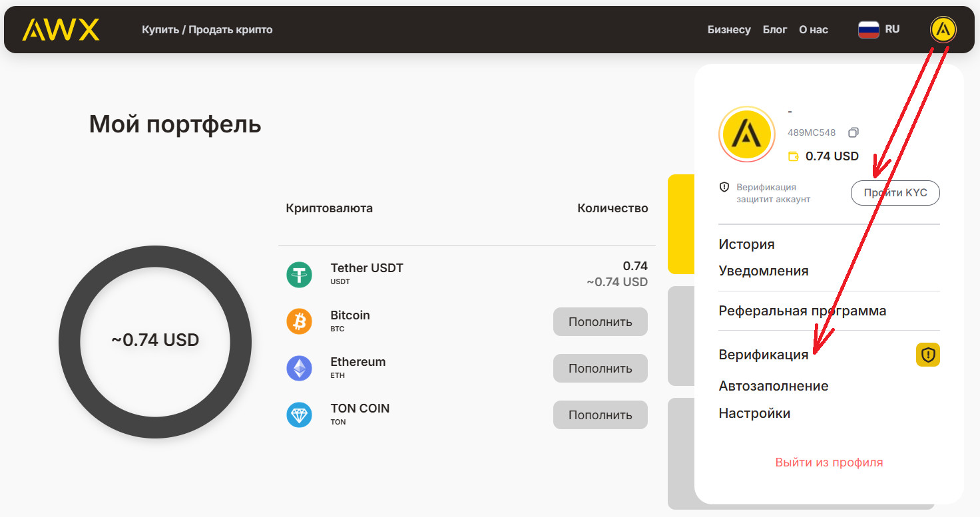Click the TON COIN diamond icon
980x517 pixels.
[x=299, y=415]
